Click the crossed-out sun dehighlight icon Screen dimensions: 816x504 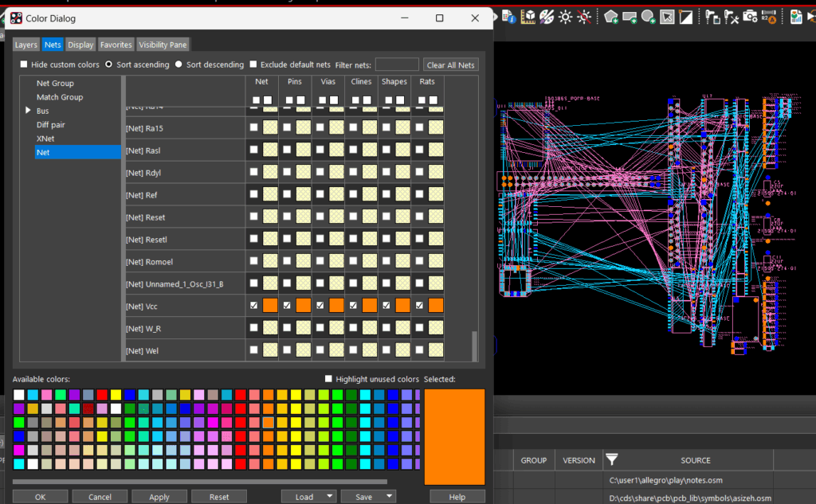pyautogui.click(x=585, y=17)
